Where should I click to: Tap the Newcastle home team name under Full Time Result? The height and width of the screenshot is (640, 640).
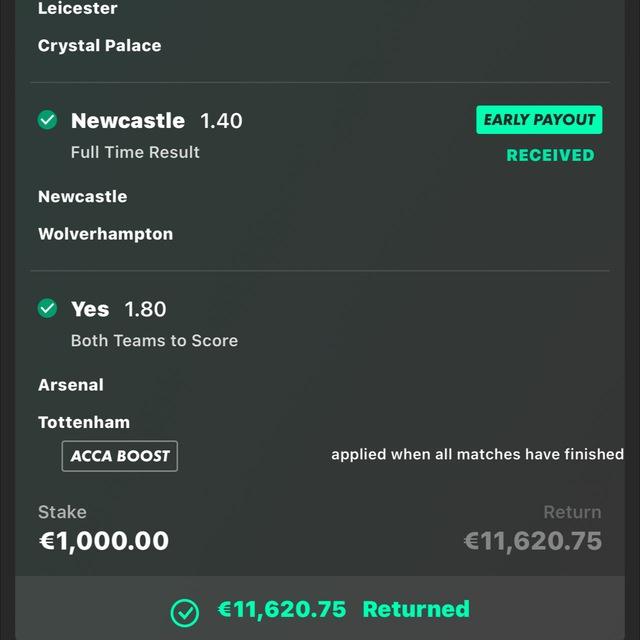(x=82, y=197)
